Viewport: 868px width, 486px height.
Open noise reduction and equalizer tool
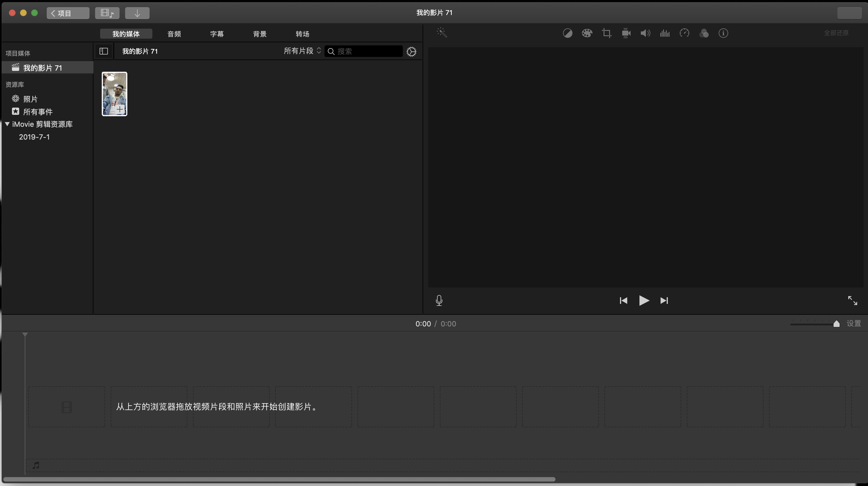pyautogui.click(x=664, y=33)
